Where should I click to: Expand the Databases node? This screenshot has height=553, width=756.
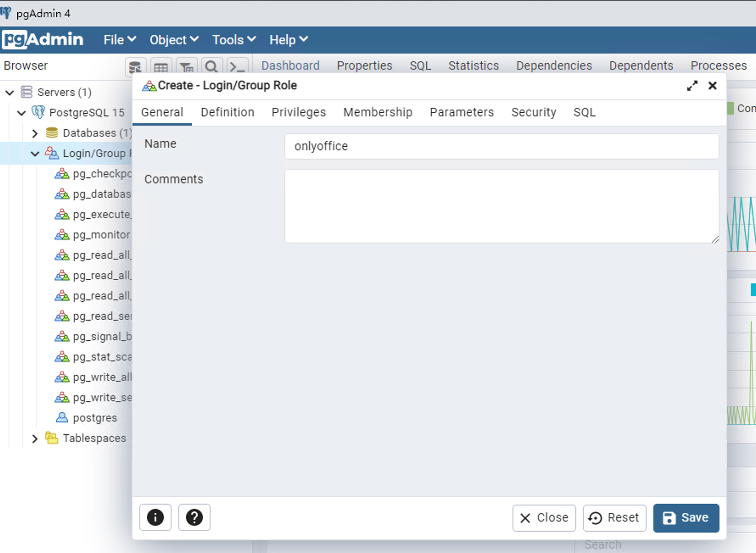(35, 133)
